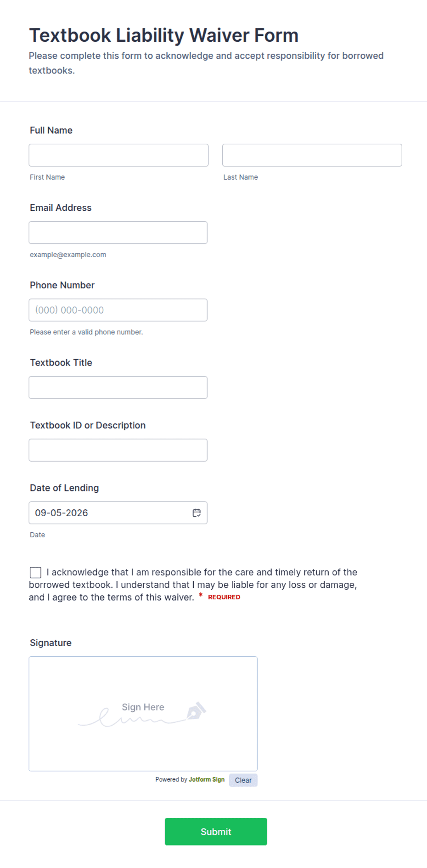Focus the Email Address field

(118, 232)
